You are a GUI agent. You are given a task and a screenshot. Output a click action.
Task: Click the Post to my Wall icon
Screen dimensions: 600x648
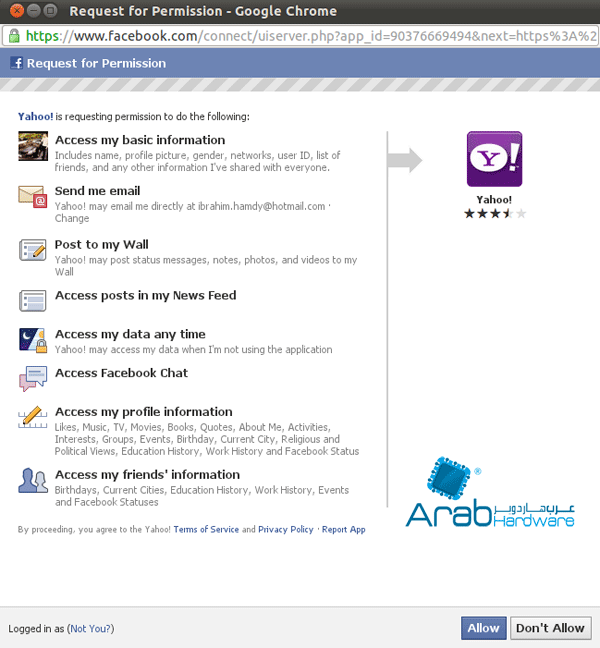[x=33, y=250]
